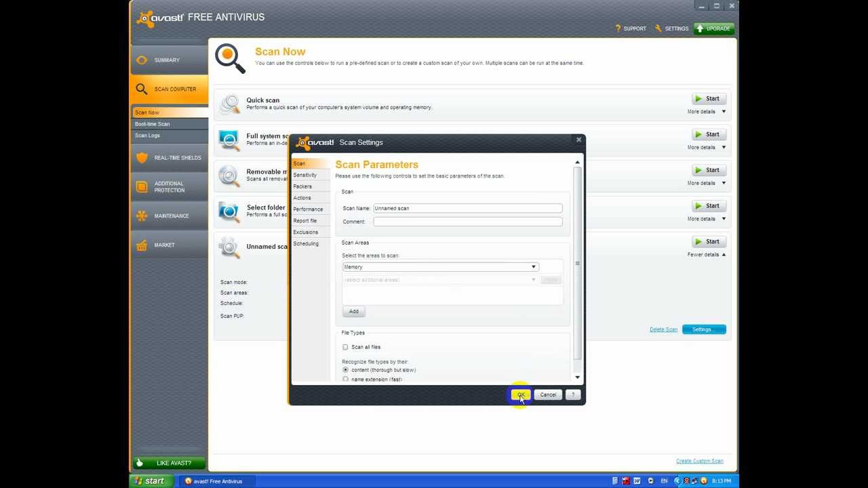Start the Unnamed scan
The image size is (868, 488).
click(709, 242)
